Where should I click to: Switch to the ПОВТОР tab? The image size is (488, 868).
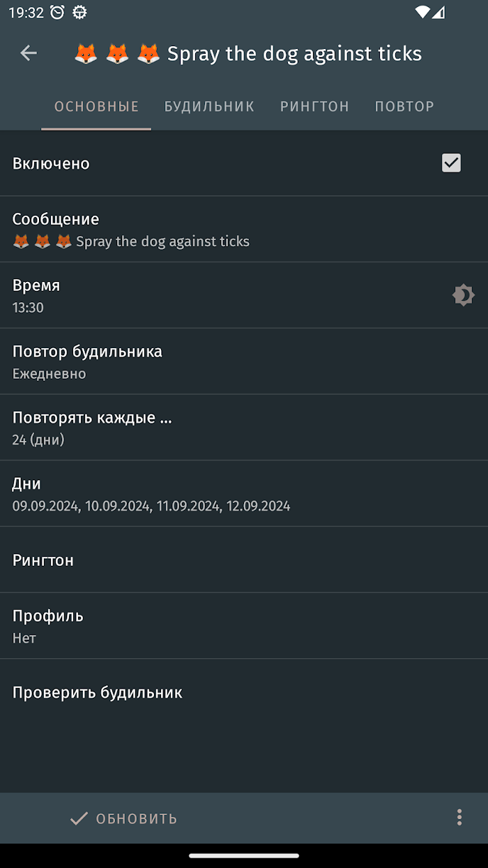(404, 107)
